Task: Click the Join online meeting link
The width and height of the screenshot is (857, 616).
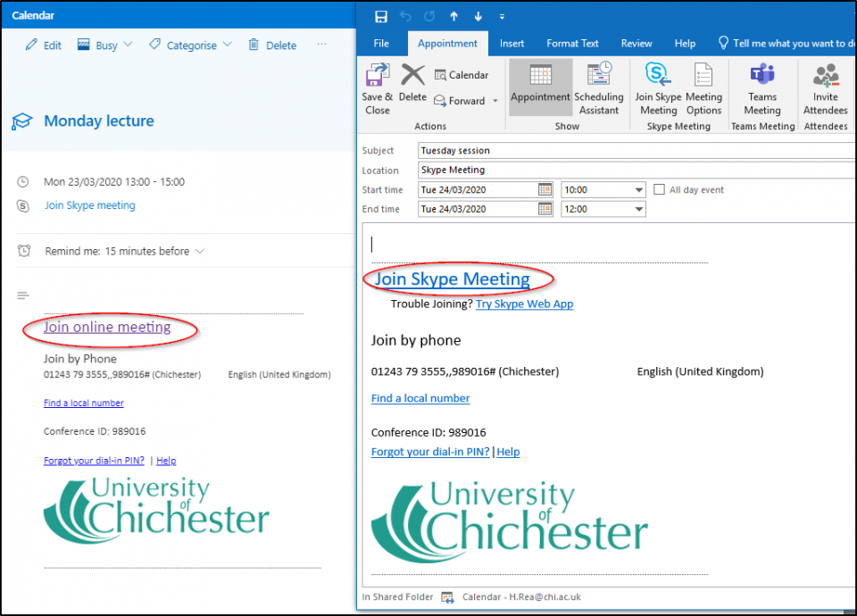Action: [x=107, y=327]
